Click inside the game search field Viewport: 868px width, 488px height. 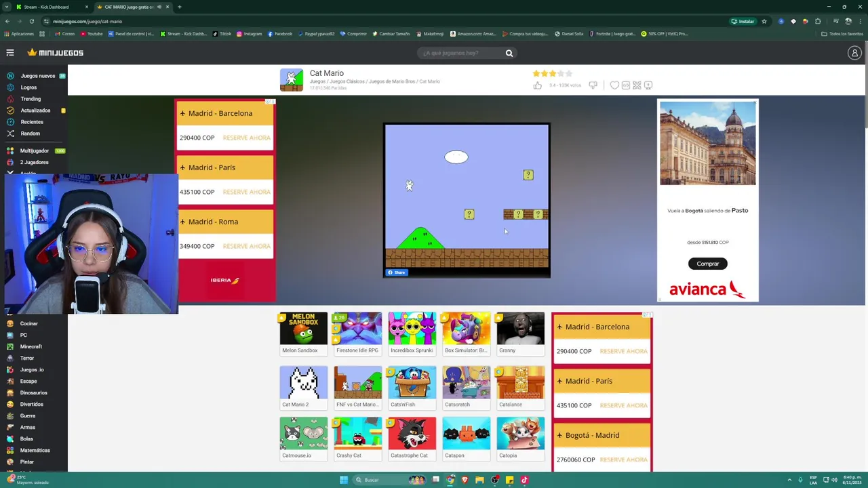click(461, 53)
